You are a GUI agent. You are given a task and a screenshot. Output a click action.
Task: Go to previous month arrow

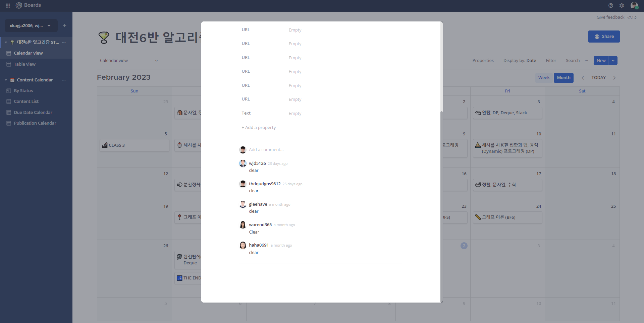583,78
